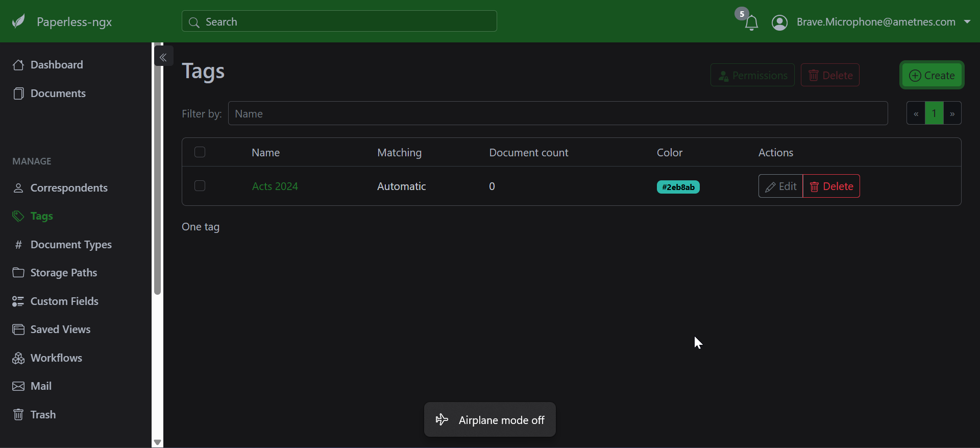Viewport: 980px width, 448px height.
Task: Open Dashboard from the sidebar
Action: coord(56,65)
